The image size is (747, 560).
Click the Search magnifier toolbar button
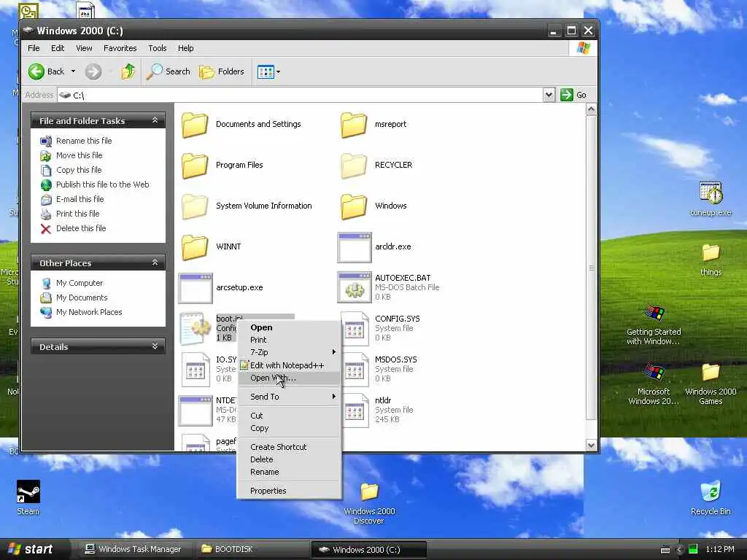[x=169, y=72]
